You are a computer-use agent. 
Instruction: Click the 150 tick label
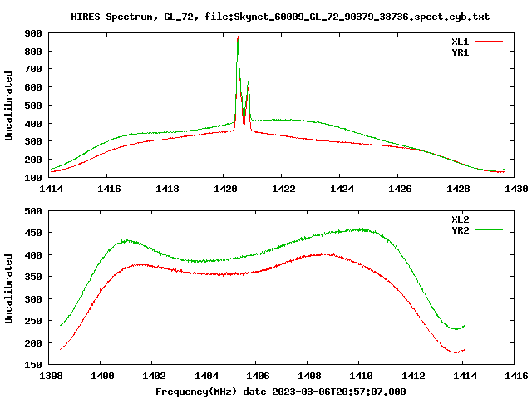33,365
